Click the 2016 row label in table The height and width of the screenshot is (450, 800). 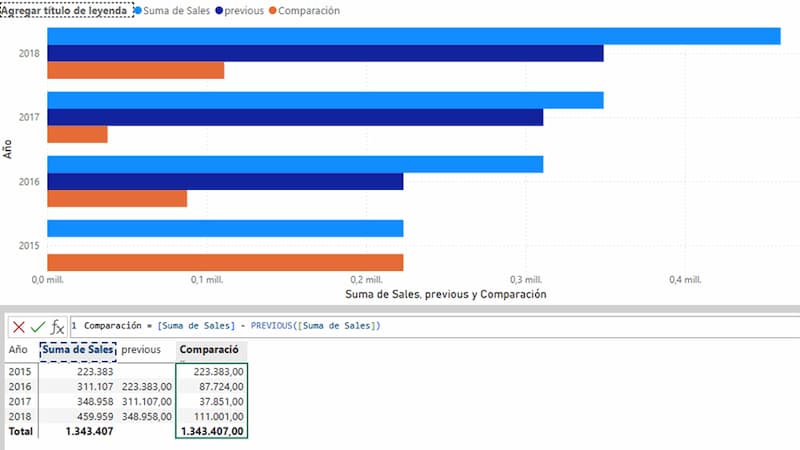click(20, 384)
